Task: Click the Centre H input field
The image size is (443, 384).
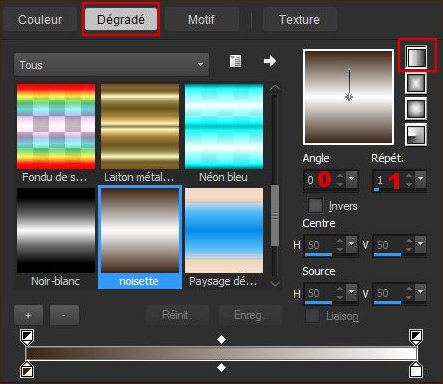Action: coord(319,245)
